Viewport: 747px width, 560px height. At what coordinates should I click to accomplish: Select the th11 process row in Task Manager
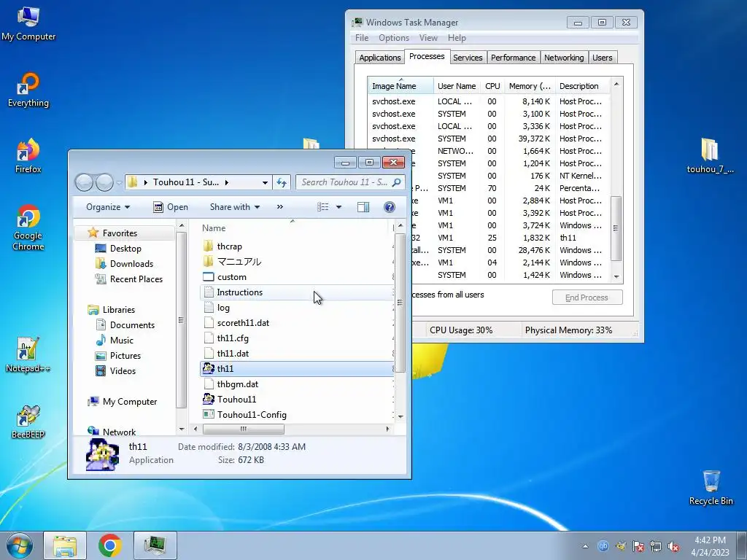pos(489,238)
